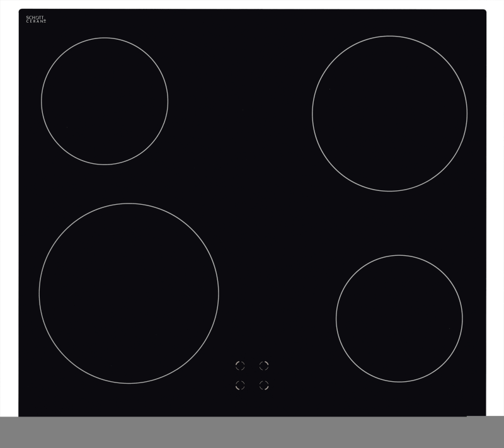Select the large upper-right cooking zone ring
Viewport: 504px width, 448px height.
pyautogui.click(x=389, y=113)
